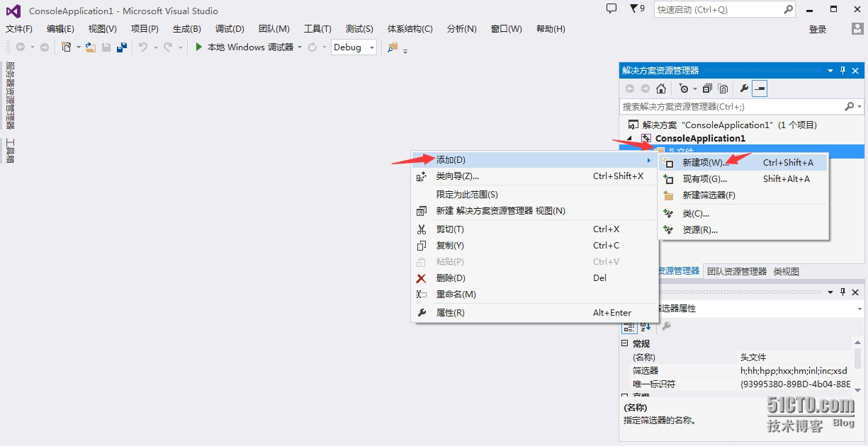Click the search magnifier in Solution Explorer box
This screenshot has height=446, width=868.
point(850,106)
